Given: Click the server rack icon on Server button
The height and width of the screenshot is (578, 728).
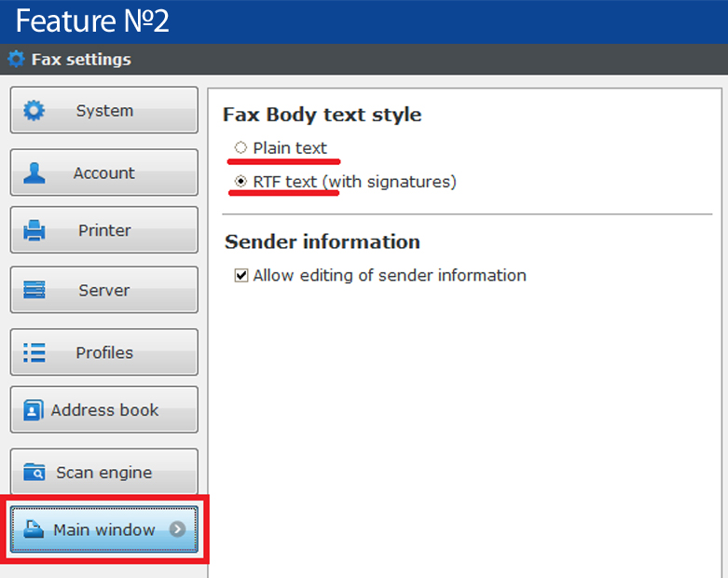Looking at the screenshot, I should tap(34, 290).
